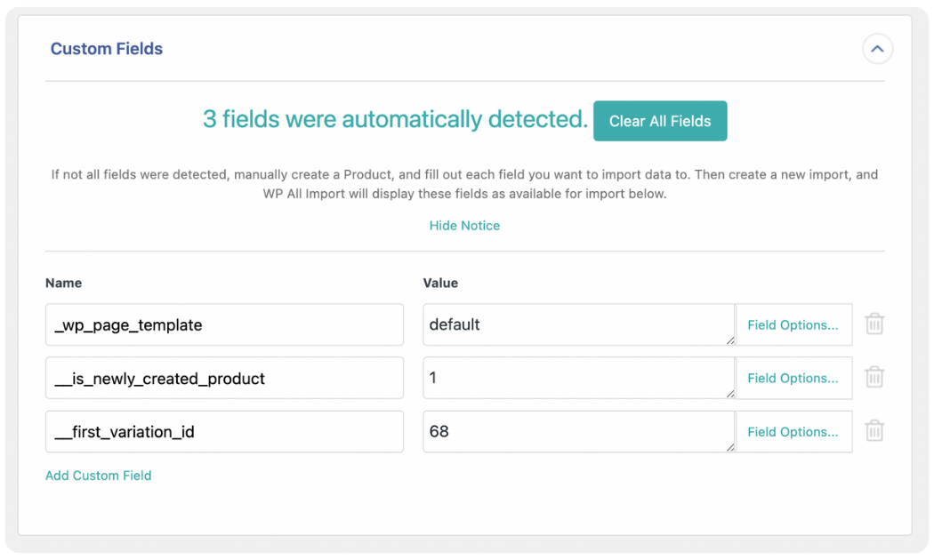Image resolution: width=934 pixels, height=560 pixels.
Task: Delete the __first_variation_id row
Action: (874, 430)
